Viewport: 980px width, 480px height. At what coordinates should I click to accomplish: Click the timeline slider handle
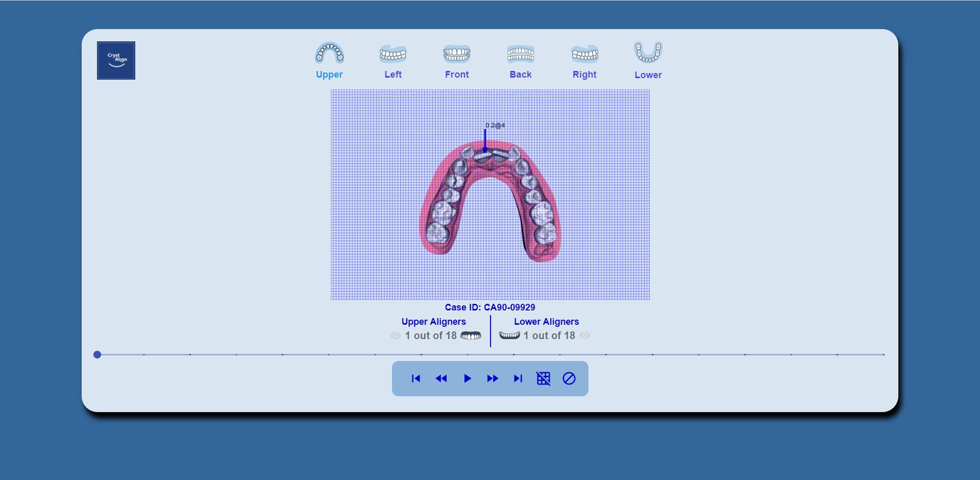tap(97, 354)
